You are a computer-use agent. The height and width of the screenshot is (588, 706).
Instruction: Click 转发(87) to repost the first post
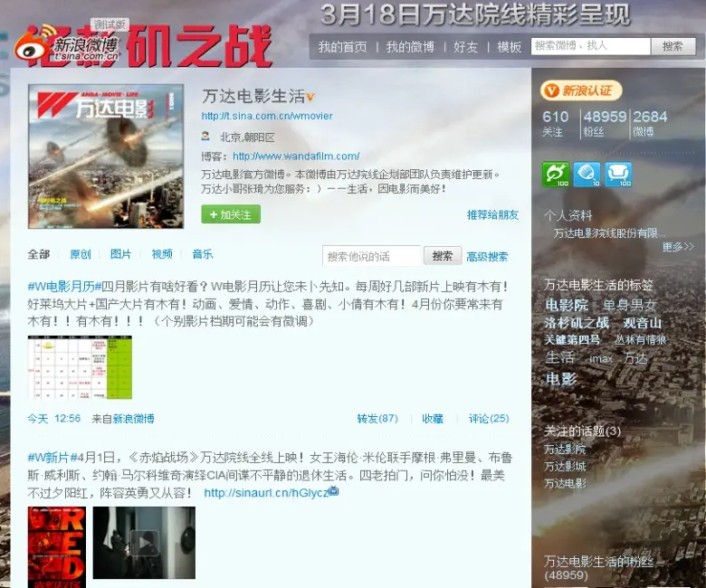coord(377,419)
